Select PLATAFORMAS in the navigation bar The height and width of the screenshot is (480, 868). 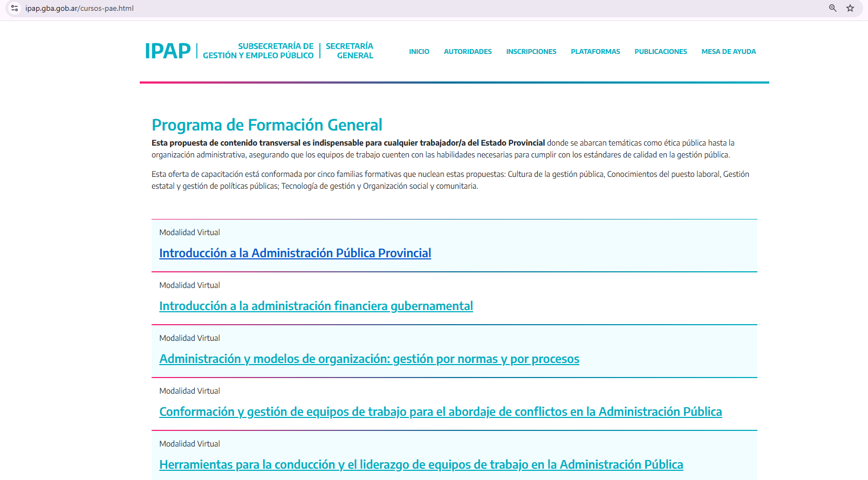595,52
